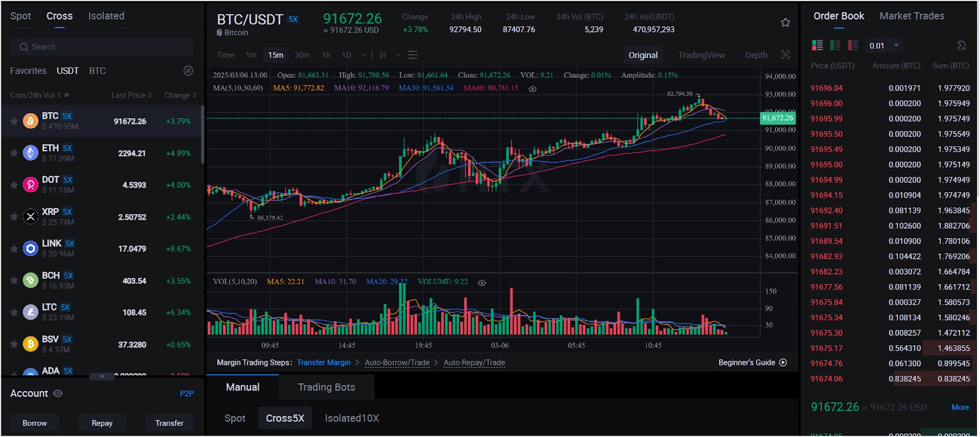Switch to the Spot market tab
The width and height of the screenshot is (980, 437).
pos(20,16)
